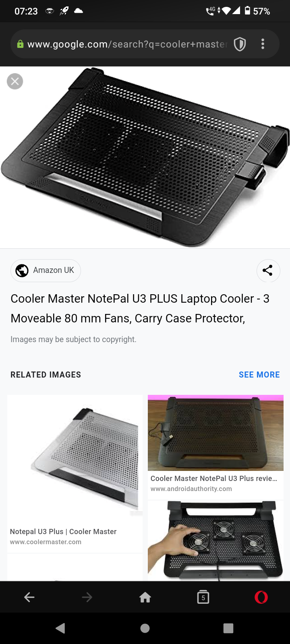Tap the share icon beside Amazon UK
The height and width of the screenshot is (644, 290).
268,270
